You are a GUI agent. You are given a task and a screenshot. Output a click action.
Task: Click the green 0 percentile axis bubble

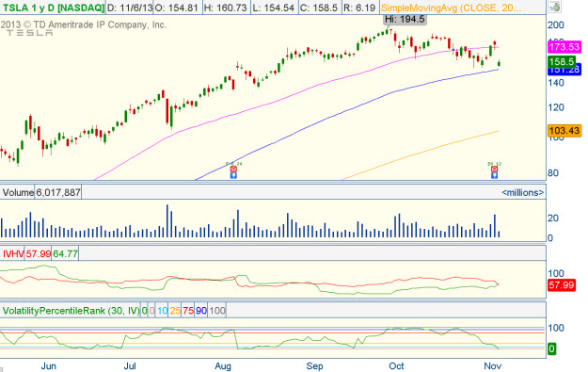tap(551, 349)
